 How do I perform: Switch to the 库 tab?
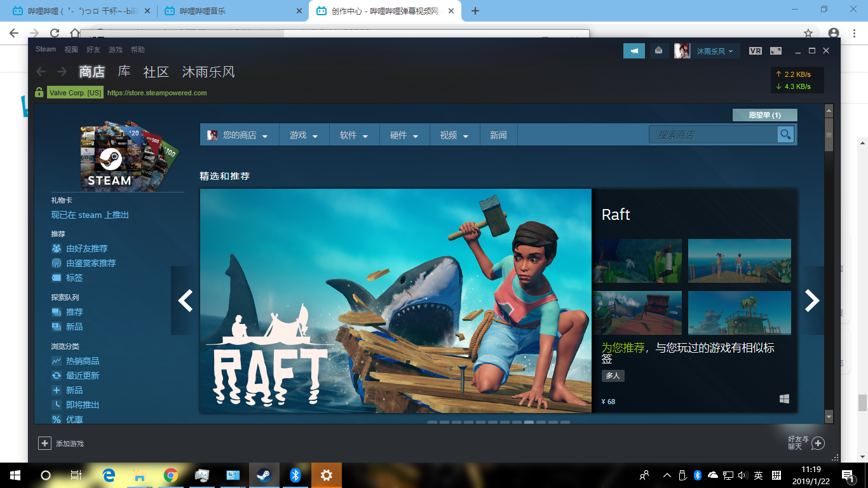tap(125, 72)
